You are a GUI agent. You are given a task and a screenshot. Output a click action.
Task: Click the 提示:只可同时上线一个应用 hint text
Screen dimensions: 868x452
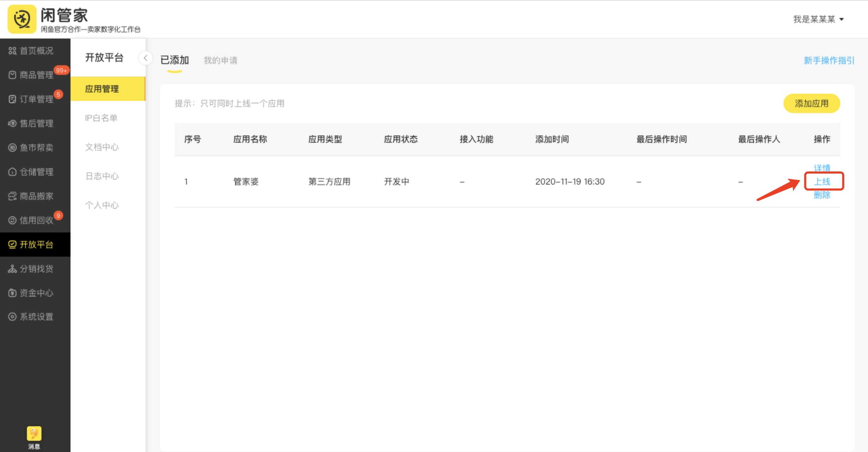pos(230,103)
